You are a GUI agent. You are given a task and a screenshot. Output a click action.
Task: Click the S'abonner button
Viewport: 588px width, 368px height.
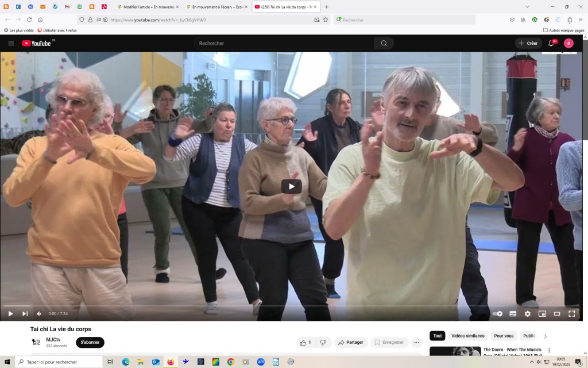click(x=90, y=342)
